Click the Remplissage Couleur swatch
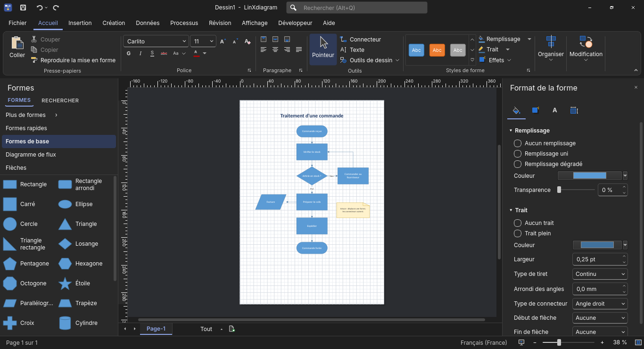This screenshot has height=349, width=644. click(590, 176)
